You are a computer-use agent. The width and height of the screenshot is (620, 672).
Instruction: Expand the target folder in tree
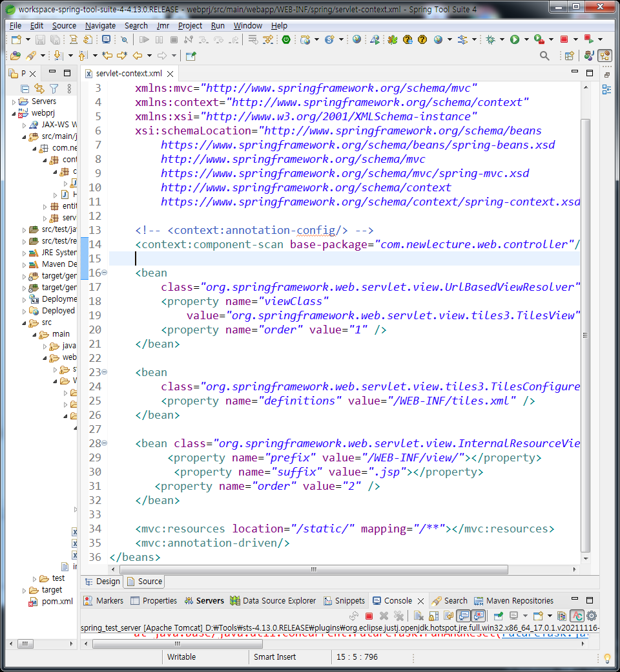pos(24,591)
